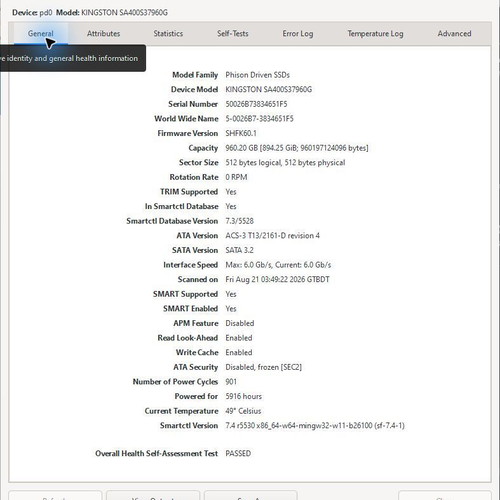This screenshot has width=500, height=500.
Task: Click the World Wide Name value
Action: tap(259, 119)
